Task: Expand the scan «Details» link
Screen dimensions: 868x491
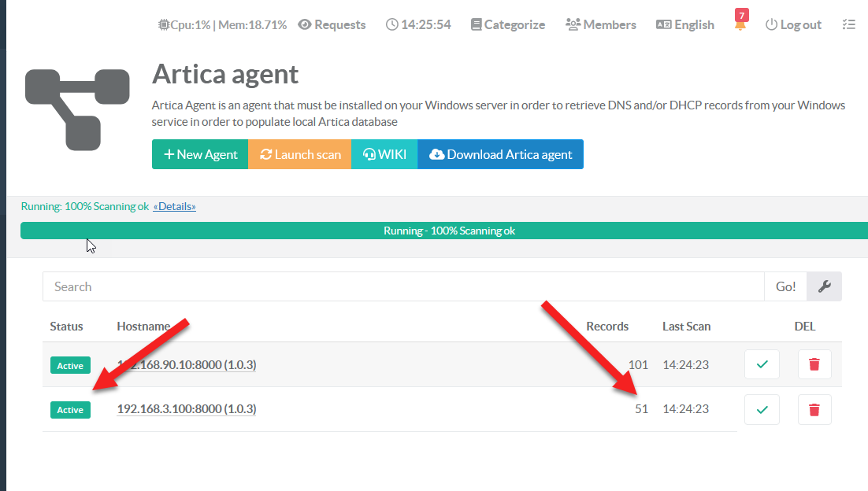Action: (174, 206)
